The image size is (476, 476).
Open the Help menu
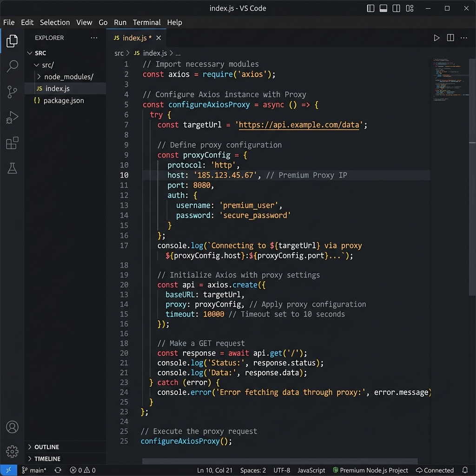click(175, 22)
